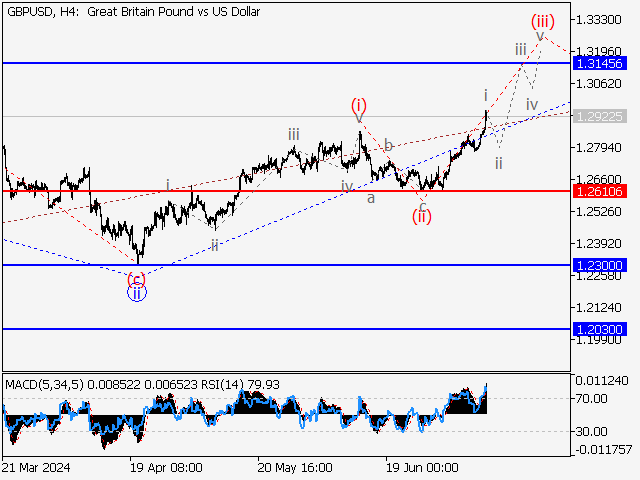Image resolution: width=640 pixels, height=480 pixels.
Task: Click the 70.00 RSI level label
Action: 591,398
